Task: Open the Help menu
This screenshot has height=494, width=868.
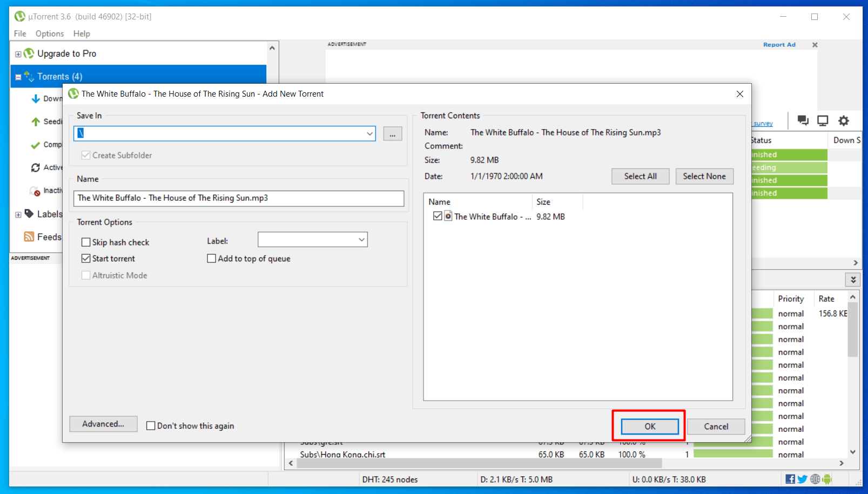Action: coord(82,33)
